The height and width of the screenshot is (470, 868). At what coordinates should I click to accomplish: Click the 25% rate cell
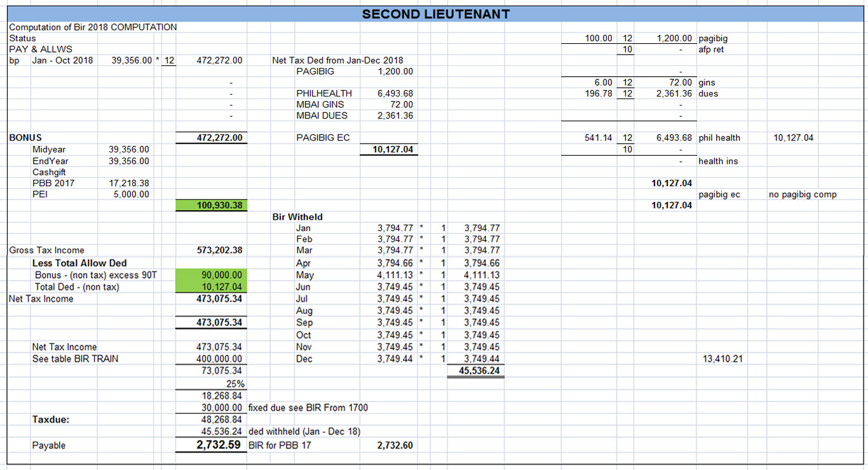click(235, 384)
